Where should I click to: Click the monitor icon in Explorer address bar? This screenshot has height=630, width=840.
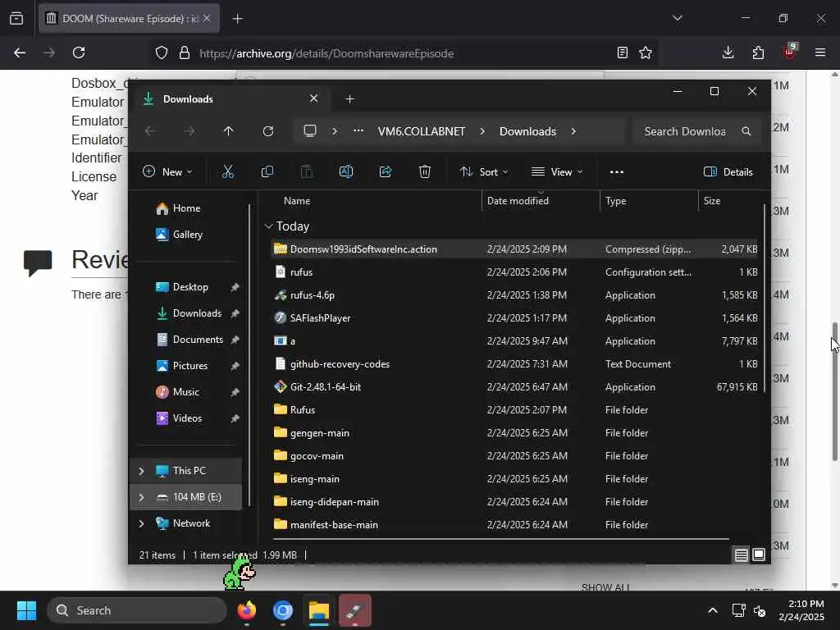point(309,131)
